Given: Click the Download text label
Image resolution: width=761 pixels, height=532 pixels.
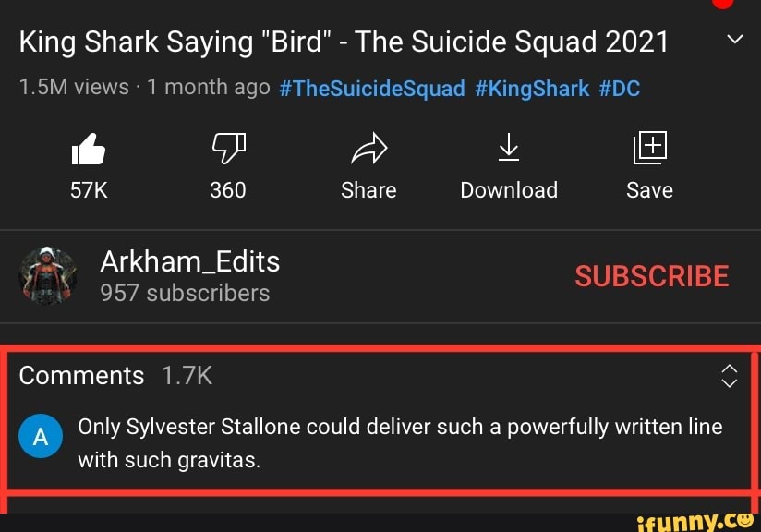Looking at the screenshot, I should pyautogui.click(x=509, y=189).
